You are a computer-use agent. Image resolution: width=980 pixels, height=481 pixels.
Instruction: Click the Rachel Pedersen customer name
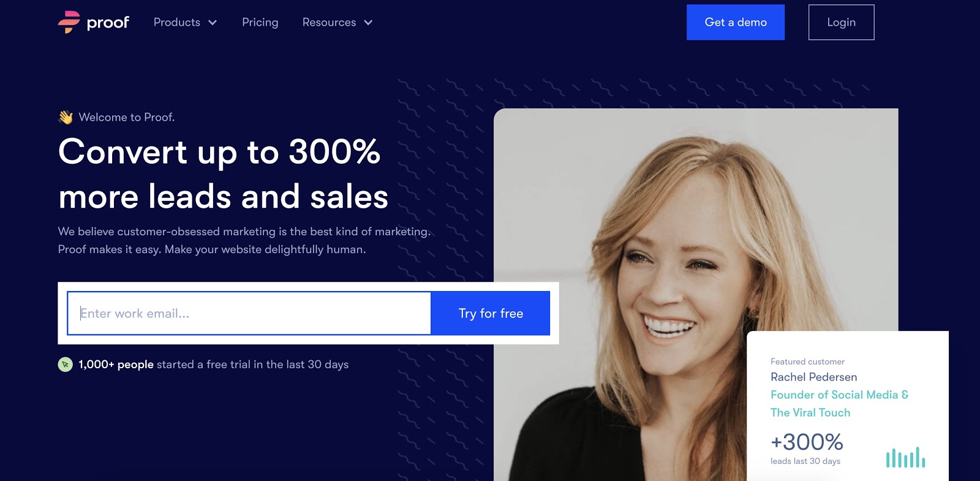click(814, 377)
